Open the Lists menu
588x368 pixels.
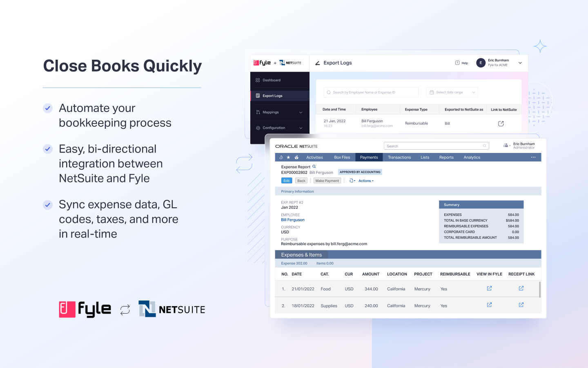click(425, 157)
